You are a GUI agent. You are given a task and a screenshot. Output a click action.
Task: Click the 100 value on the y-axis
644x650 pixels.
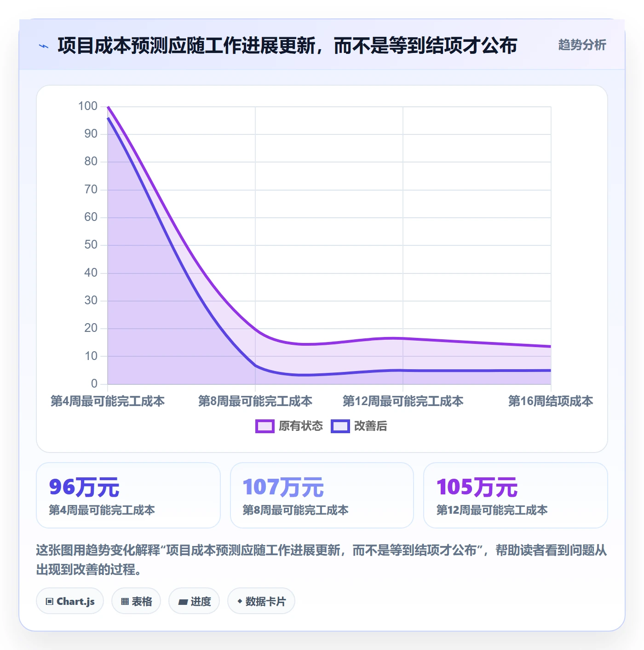pyautogui.click(x=88, y=106)
